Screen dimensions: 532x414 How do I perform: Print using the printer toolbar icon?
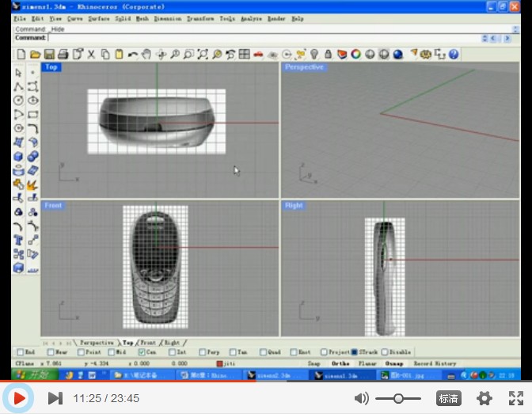(63, 55)
